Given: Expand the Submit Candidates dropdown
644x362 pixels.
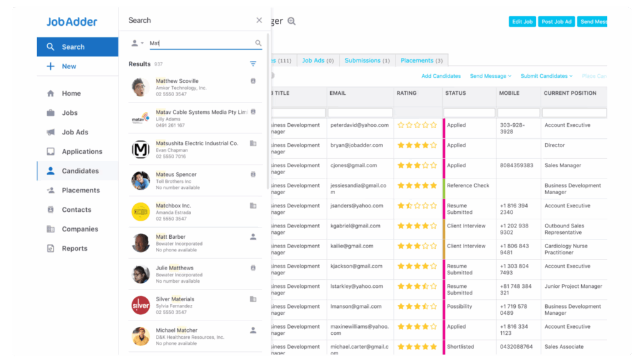Looking at the screenshot, I should point(547,76).
